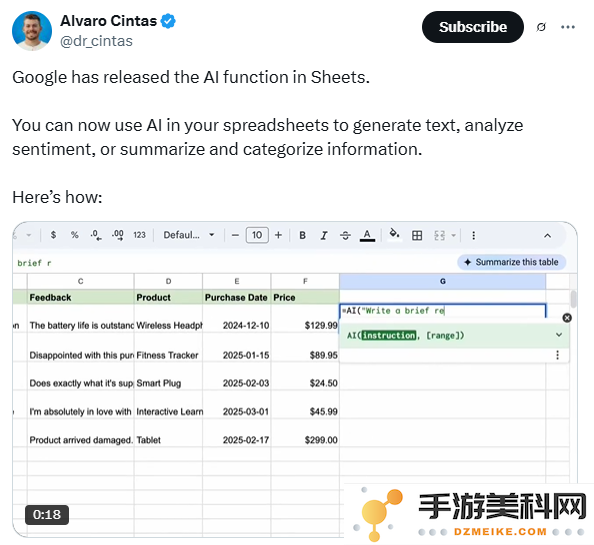Click the video 0:18 time badge

pyautogui.click(x=47, y=514)
